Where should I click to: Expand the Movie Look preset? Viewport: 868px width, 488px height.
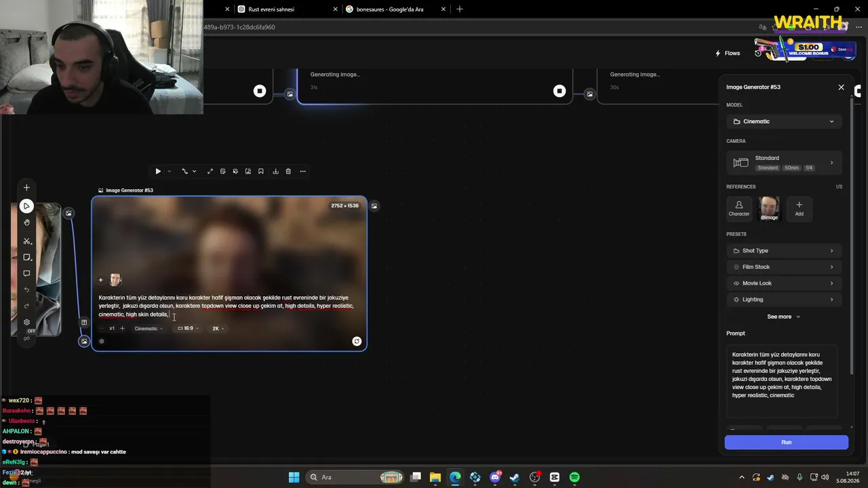coord(784,283)
